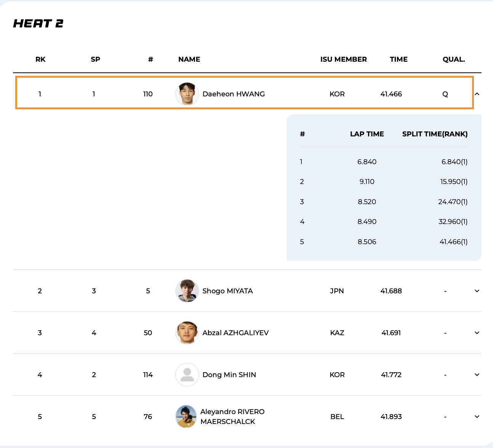The width and height of the screenshot is (493, 448).
Task: Open Shogo MIYATA's name link
Action: pos(227,291)
